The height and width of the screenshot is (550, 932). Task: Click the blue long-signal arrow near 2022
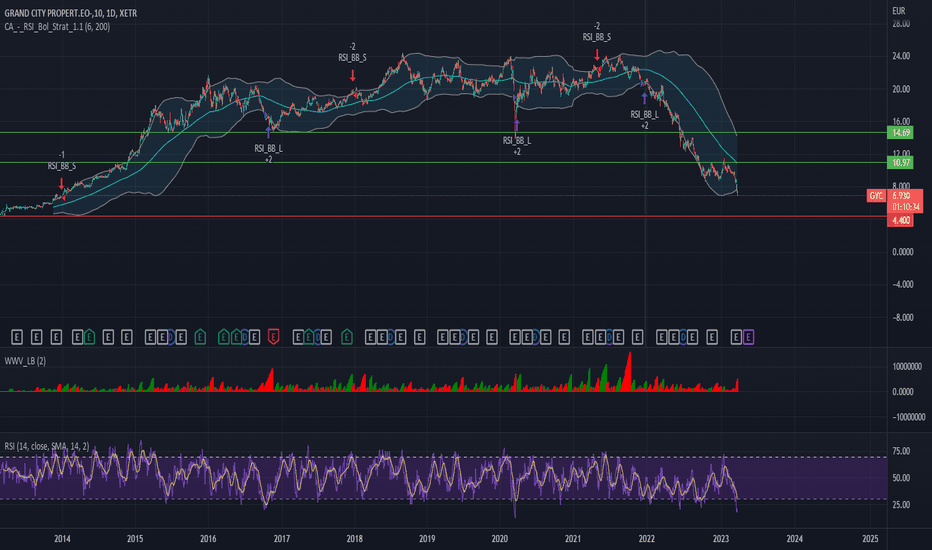(x=644, y=98)
